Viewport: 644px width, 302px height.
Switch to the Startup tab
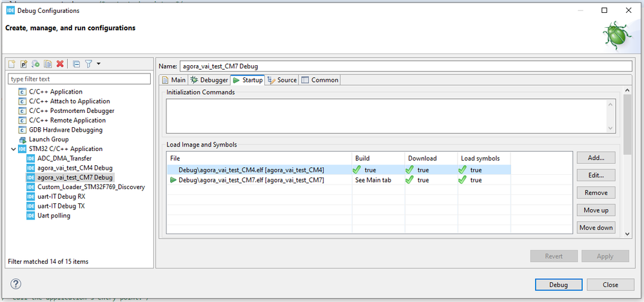click(x=248, y=80)
